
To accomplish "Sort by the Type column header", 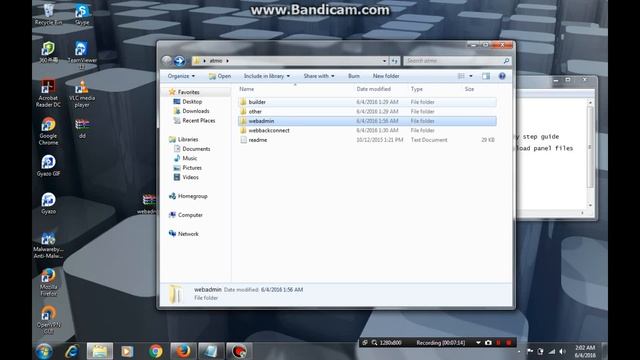I will click(x=416, y=89).
